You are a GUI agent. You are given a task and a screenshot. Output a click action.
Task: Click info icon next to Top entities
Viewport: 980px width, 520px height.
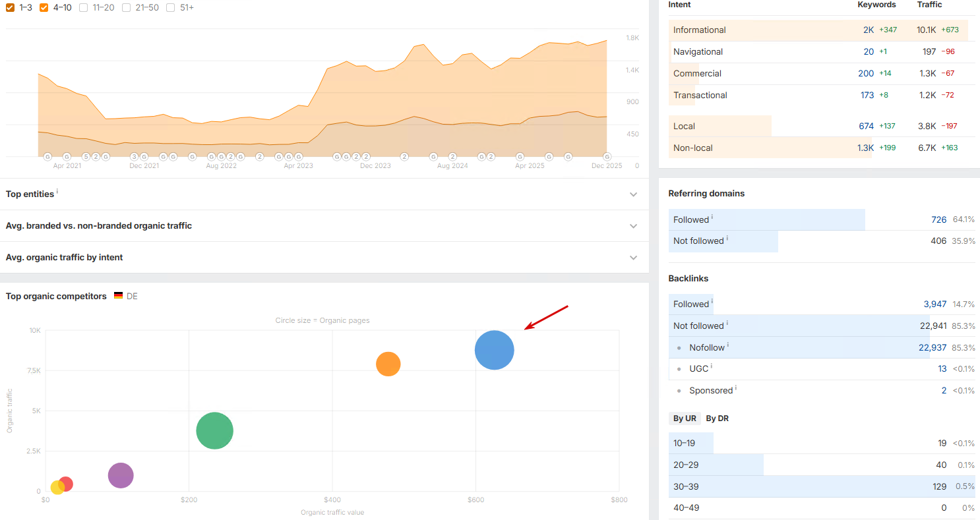tap(57, 191)
